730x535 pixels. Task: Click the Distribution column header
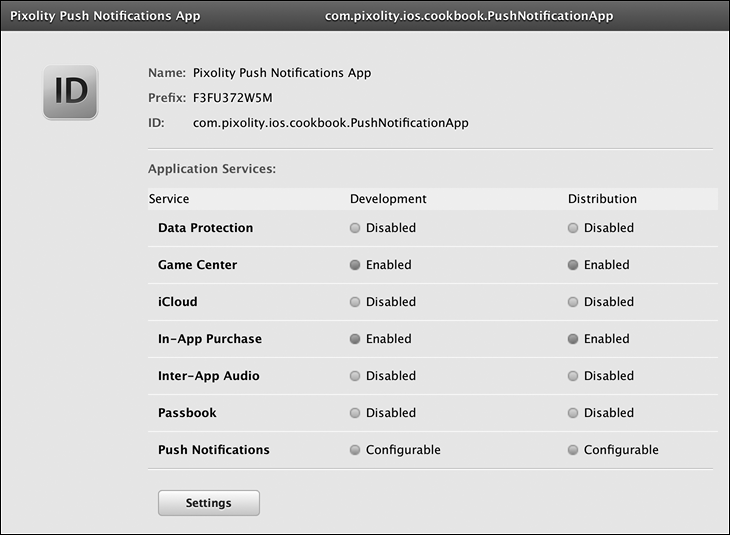pos(602,199)
